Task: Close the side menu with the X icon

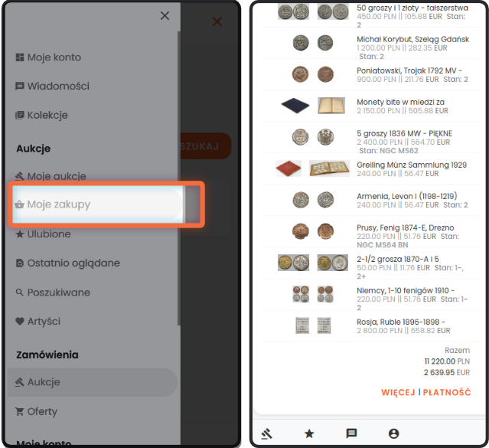Action: (x=165, y=15)
